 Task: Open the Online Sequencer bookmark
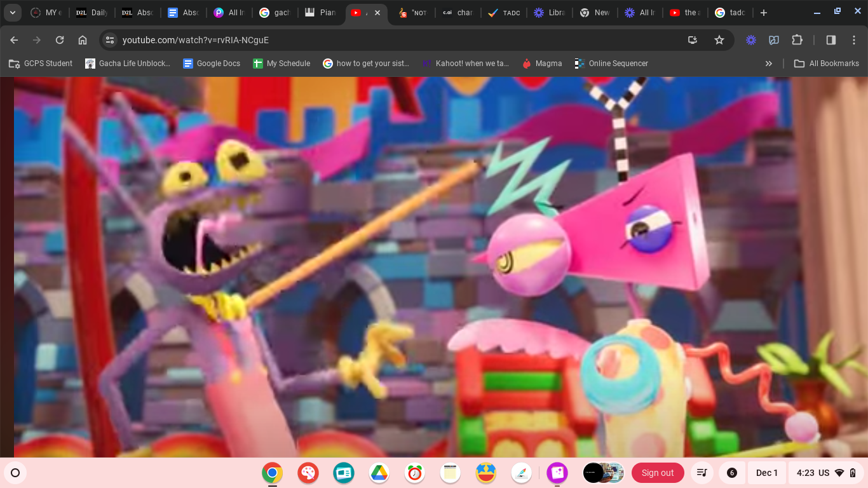click(611, 64)
